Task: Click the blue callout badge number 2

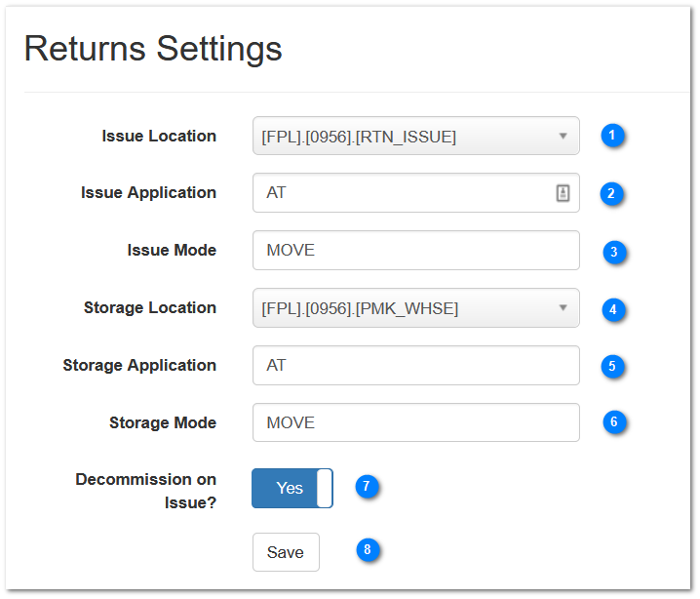Action: 610,193
